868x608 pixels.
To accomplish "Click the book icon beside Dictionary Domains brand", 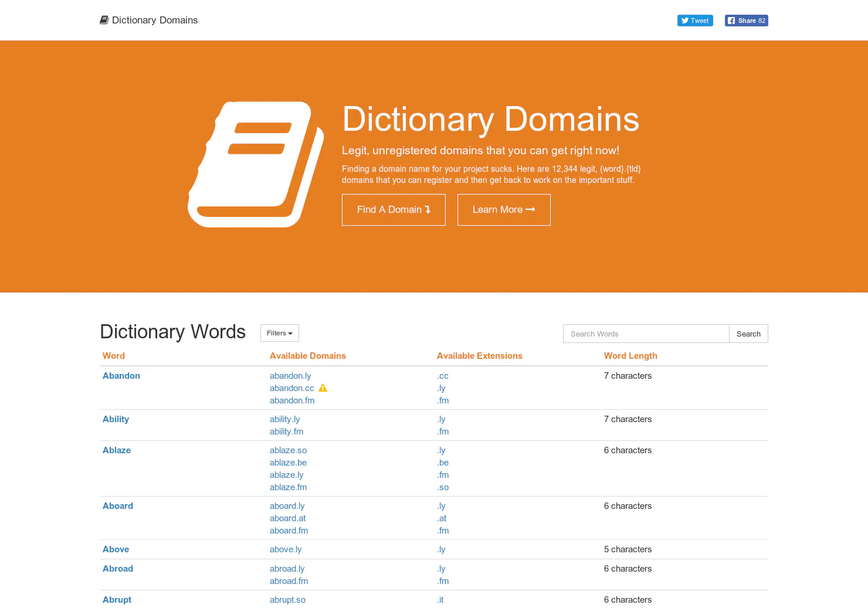I will (104, 20).
